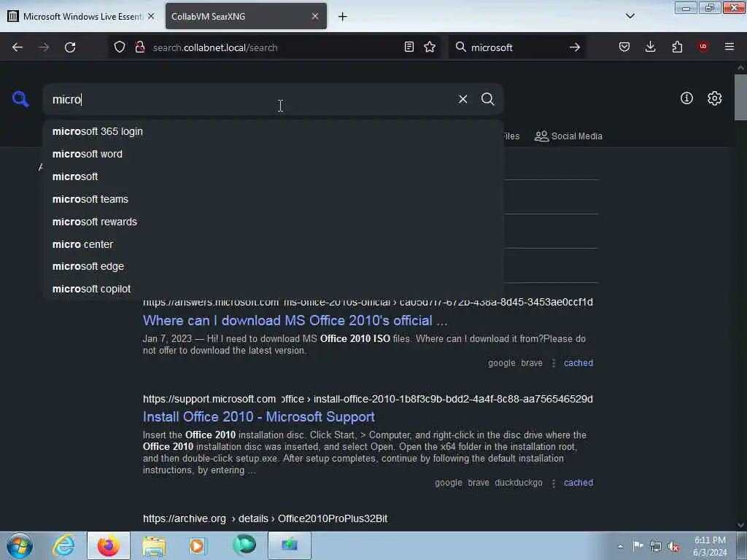This screenshot has width=747, height=560.
Task: Open the Firefox hamburger menu
Action: [729, 47]
